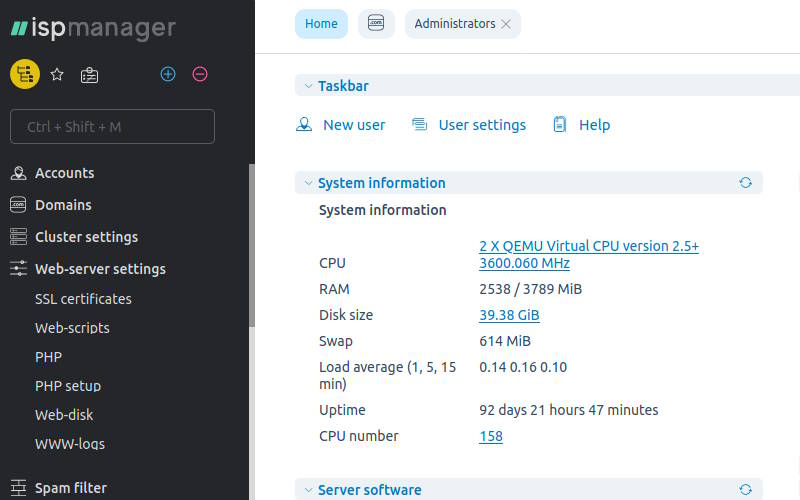Click the load average values 0.14 0.16 0.10
Image resolution: width=800 pixels, height=500 pixels.
coord(523,367)
